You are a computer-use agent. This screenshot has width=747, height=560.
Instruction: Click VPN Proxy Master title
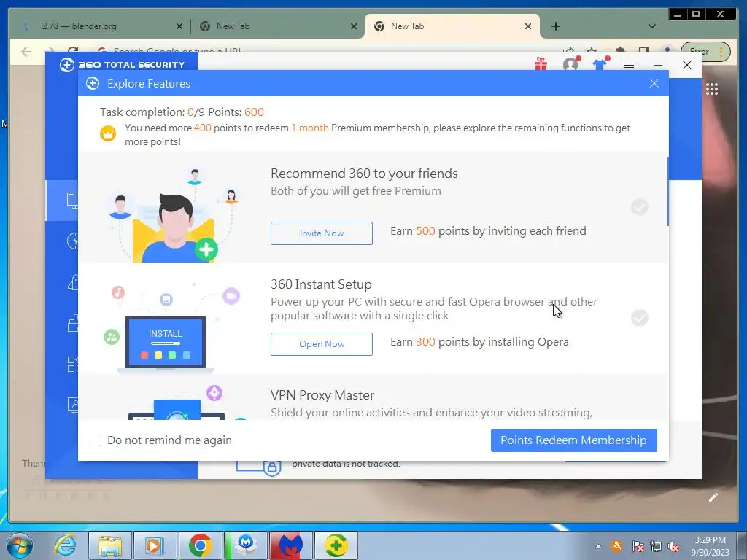pos(322,395)
